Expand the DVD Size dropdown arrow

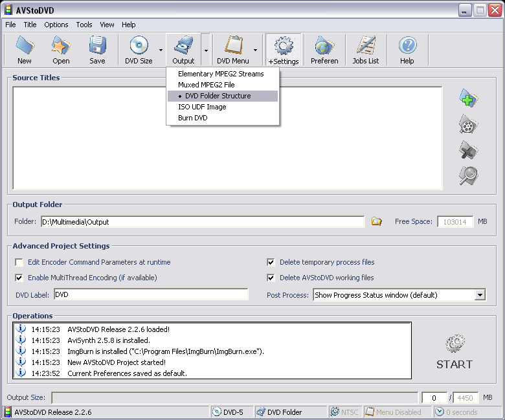click(x=161, y=50)
